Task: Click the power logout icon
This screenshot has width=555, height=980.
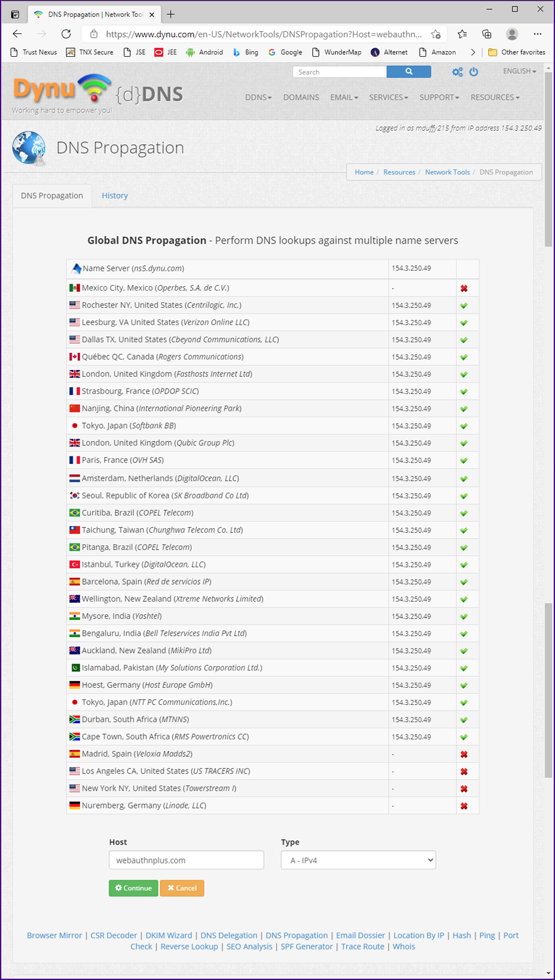Action: [x=474, y=72]
